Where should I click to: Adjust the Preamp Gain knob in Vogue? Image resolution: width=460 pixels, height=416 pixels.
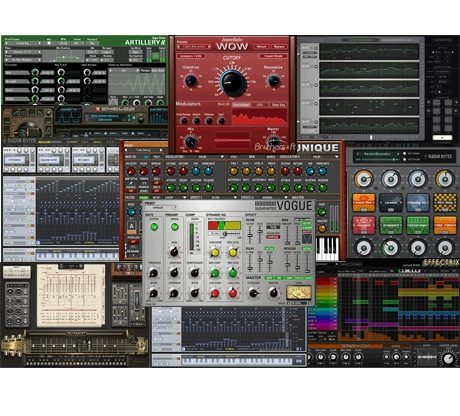pyautogui.click(x=174, y=252)
